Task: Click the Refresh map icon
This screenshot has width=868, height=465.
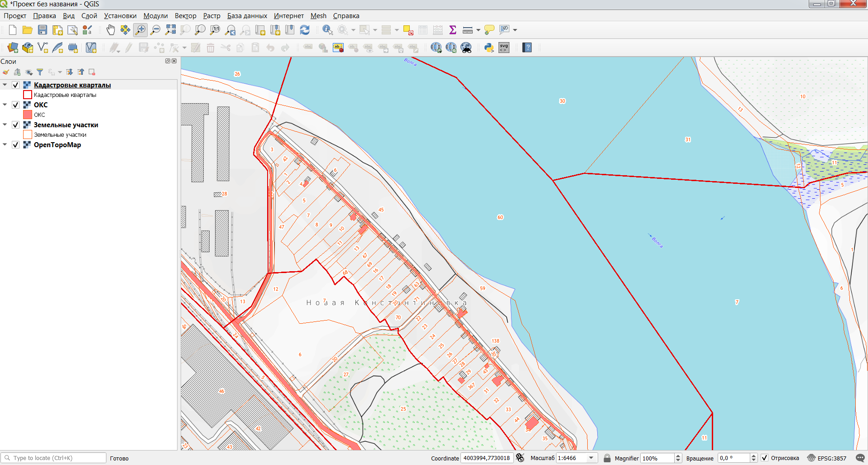Action: [305, 30]
